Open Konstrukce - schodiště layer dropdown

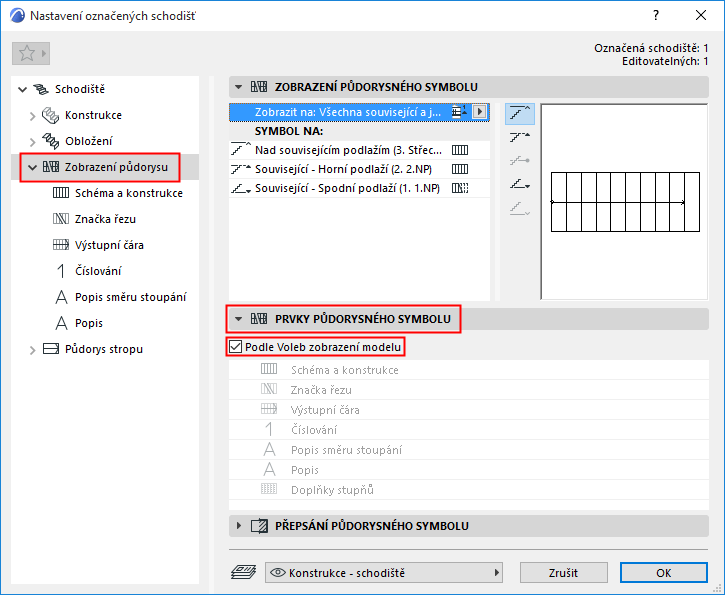[x=384, y=573]
